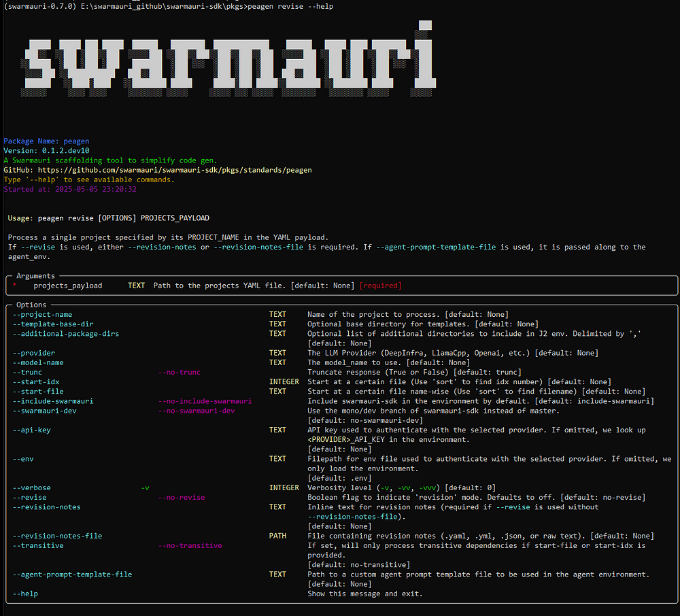Click the command prompt line at top
The height and width of the screenshot is (616, 680).
pos(169,6)
